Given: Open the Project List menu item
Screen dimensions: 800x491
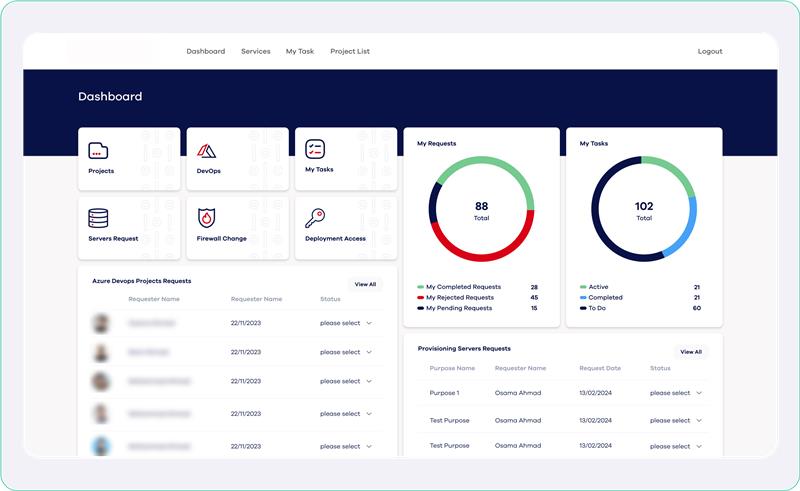Looking at the screenshot, I should (350, 51).
